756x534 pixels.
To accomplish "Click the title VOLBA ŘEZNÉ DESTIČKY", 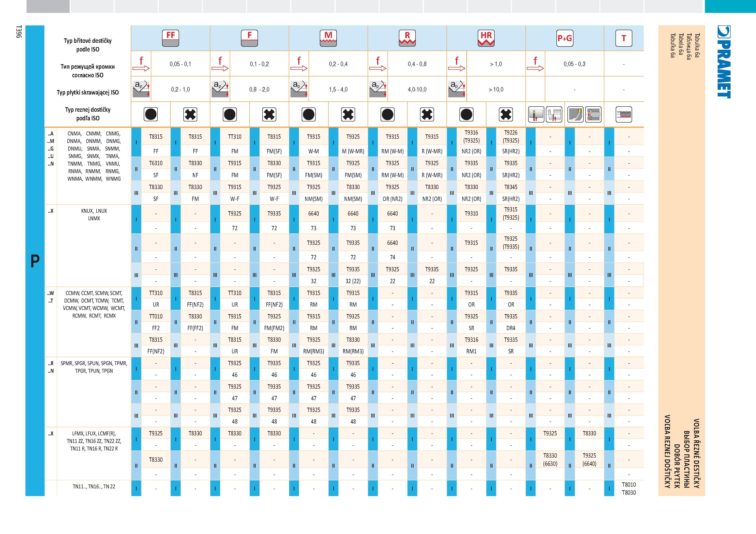I will coord(696,453).
